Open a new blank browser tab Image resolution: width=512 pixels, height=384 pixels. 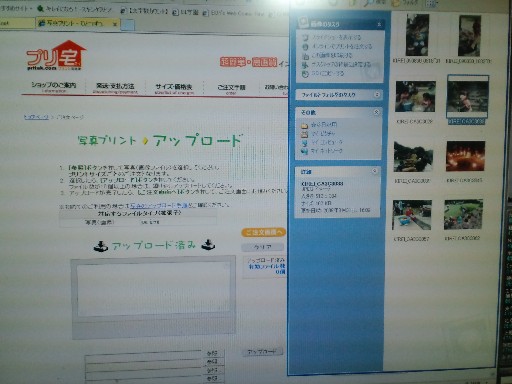point(128,24)
